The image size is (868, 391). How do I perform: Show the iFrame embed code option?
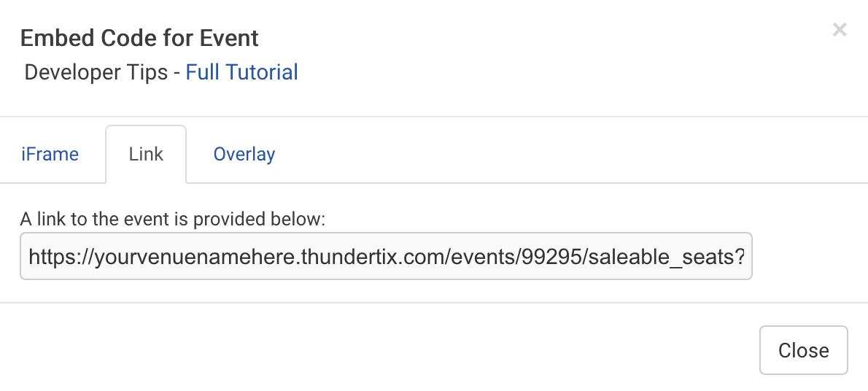[x=50, y=155]
